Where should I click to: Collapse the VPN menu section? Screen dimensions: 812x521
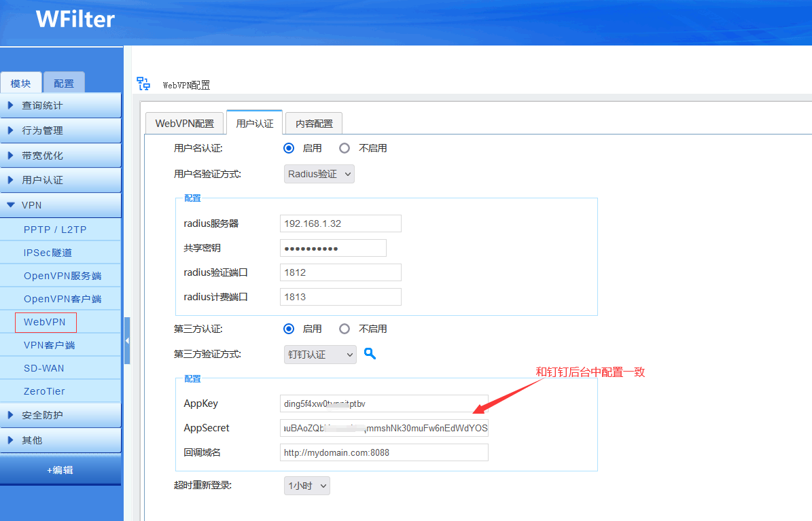60,205
